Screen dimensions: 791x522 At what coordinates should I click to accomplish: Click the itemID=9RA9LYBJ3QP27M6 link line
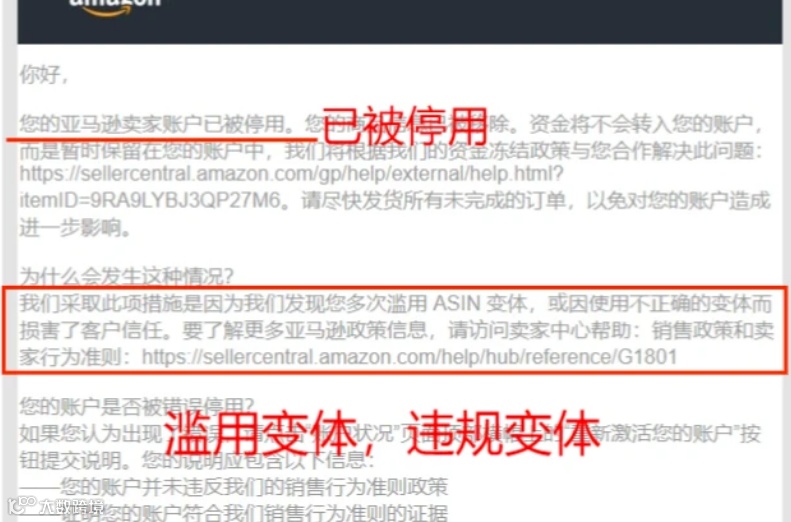149,201
